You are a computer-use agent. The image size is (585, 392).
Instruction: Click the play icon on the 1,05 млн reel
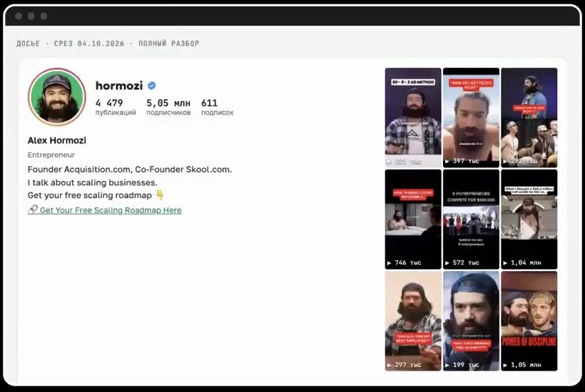click(505, 365)
